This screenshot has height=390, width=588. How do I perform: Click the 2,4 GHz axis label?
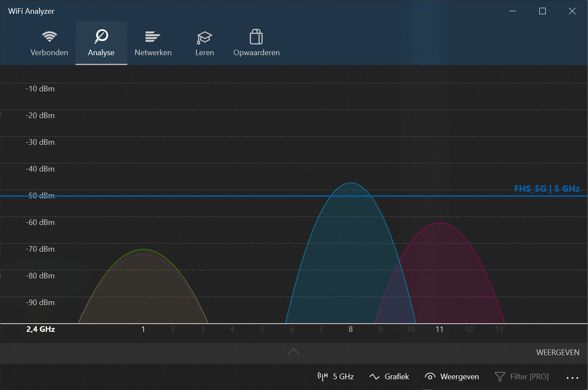(x=41, y=329)
